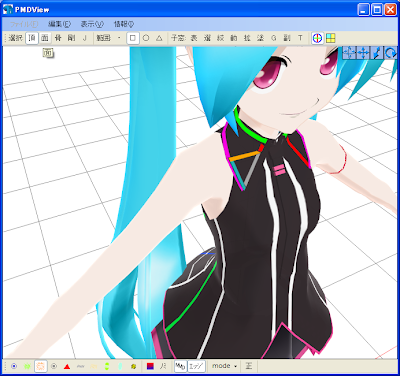Open the mode dropdown

point(224,366)
